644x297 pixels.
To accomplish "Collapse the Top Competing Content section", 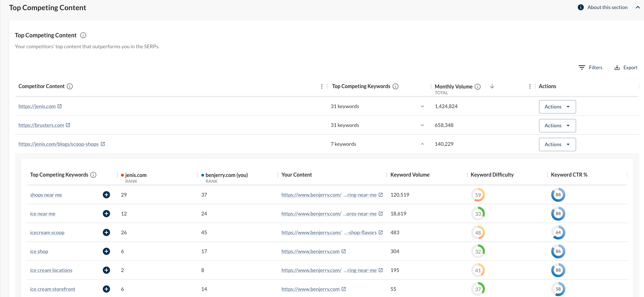I will point(637,7).
